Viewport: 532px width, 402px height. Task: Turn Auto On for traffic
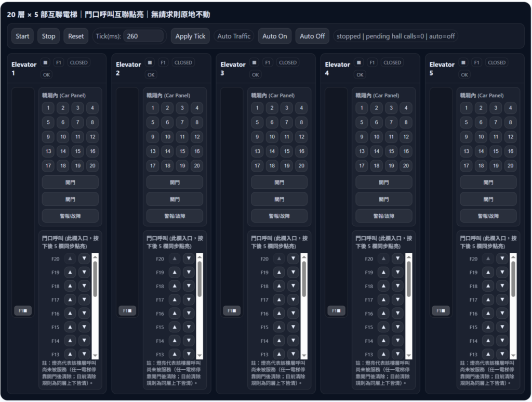(x=274, y=36)
